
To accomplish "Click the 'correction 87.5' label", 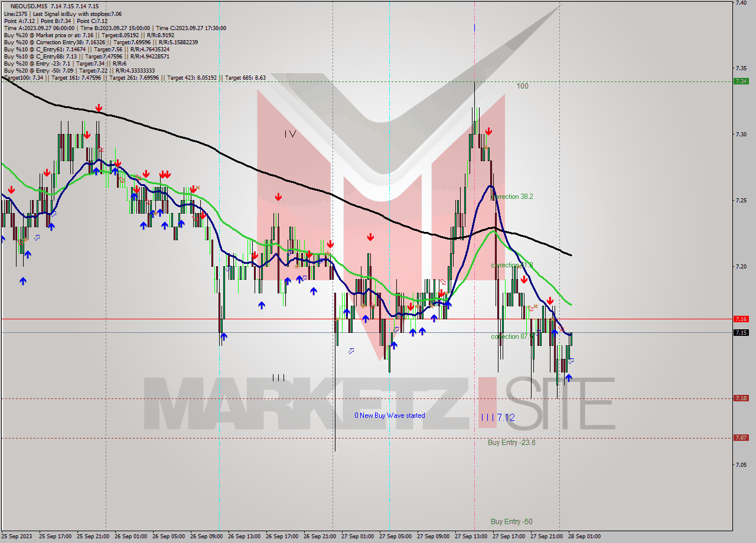I will 513,336.
